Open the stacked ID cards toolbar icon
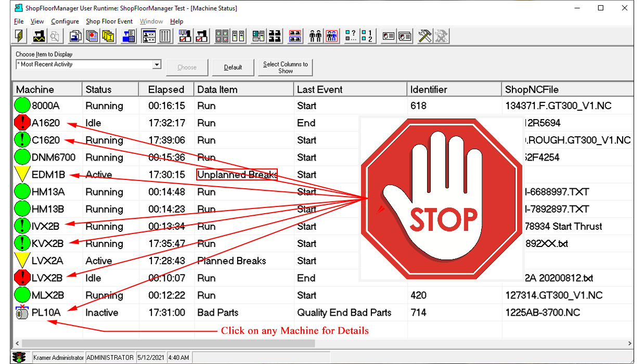This screenshot has height=364, width=644. pos(405,36)
